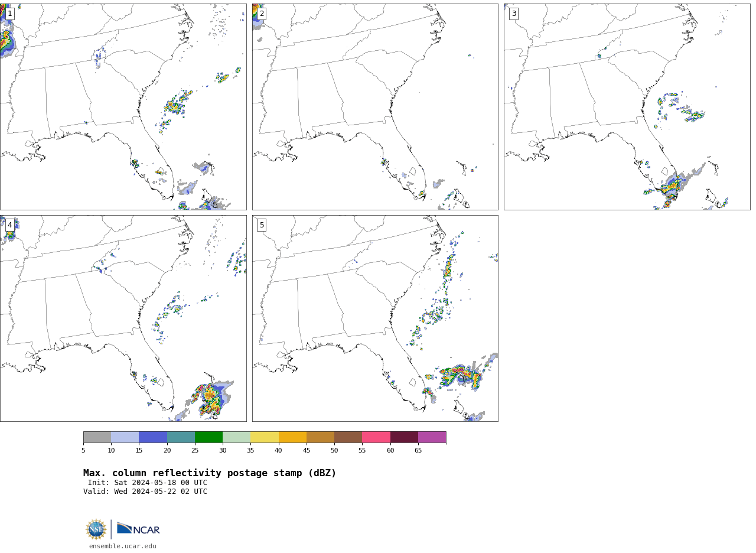
Task: Click the panel number label 1
Action: click(x=9, y=14)
